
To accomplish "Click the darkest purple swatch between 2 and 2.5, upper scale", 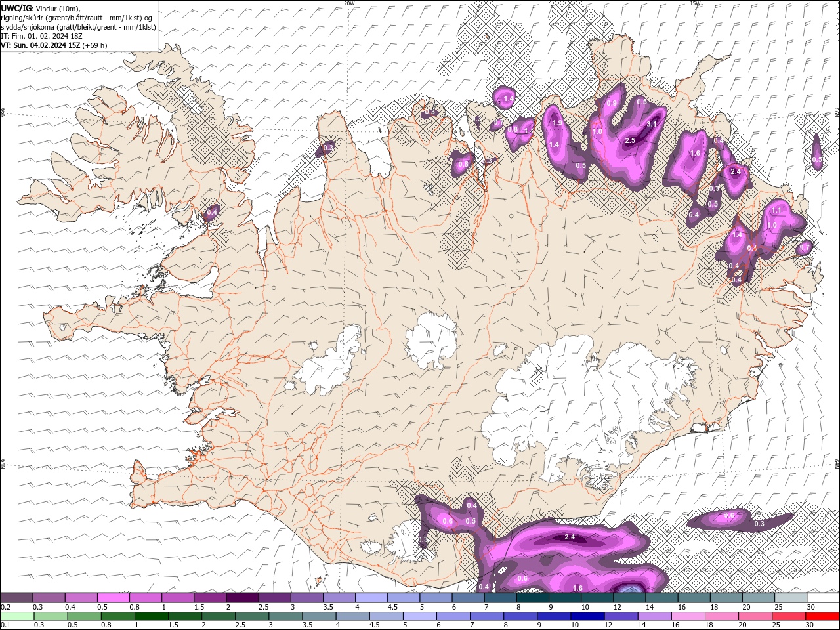I will coord(242,598).
